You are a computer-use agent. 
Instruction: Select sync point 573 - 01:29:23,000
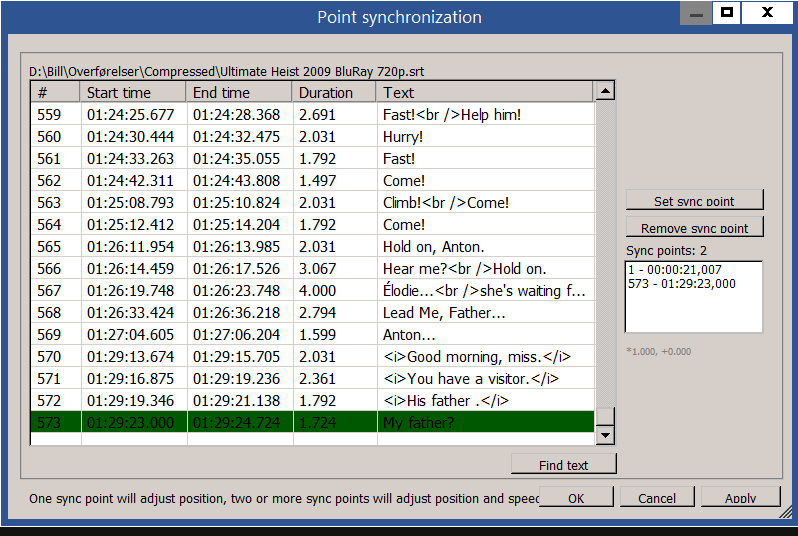(681, 284)
